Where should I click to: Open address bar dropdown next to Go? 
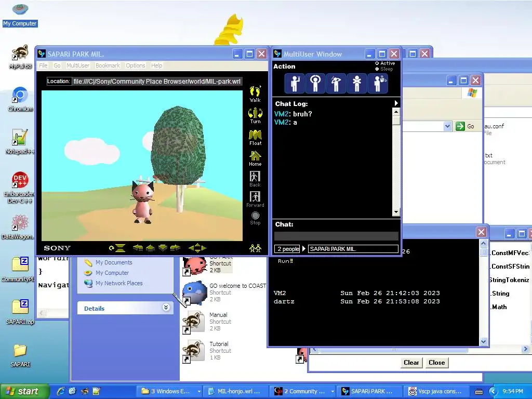click(447, 126)
